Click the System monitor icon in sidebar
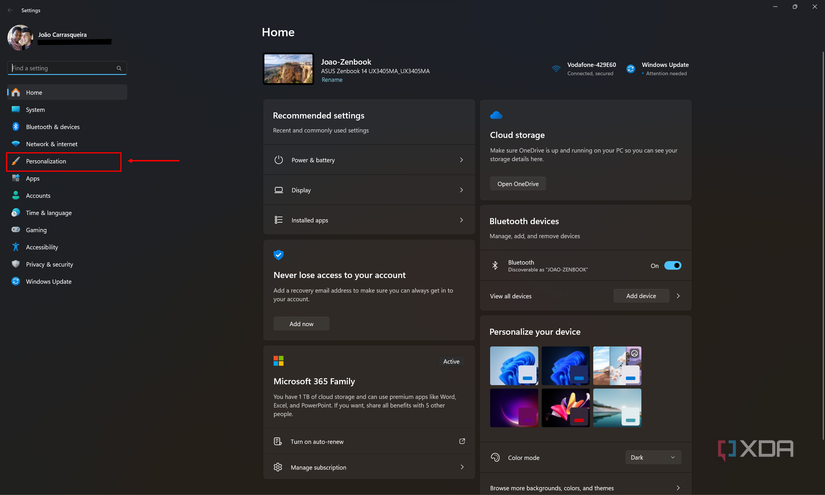 pos(16,109)
